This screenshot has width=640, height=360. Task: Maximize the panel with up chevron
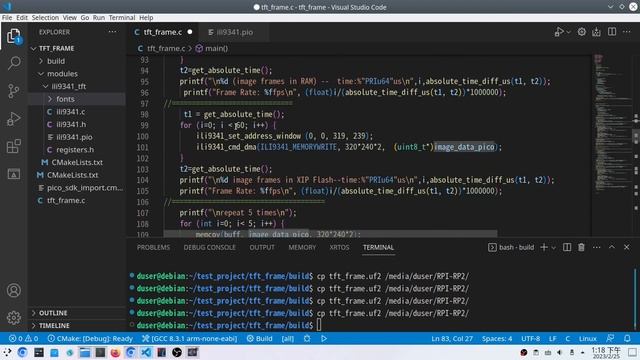[x=611, y=247]
